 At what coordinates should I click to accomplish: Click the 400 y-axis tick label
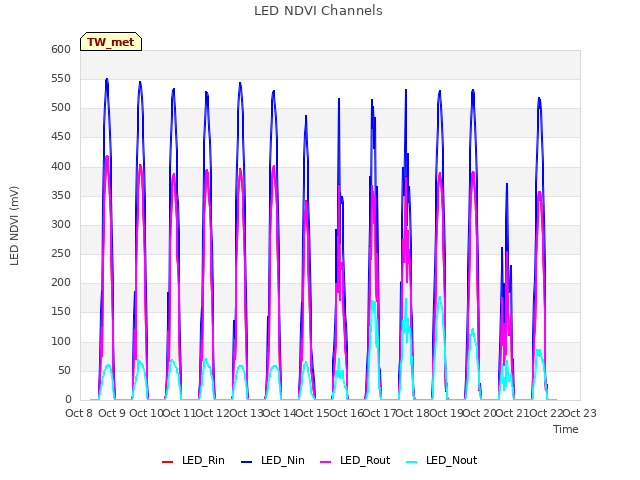click(x=61, y=167)
